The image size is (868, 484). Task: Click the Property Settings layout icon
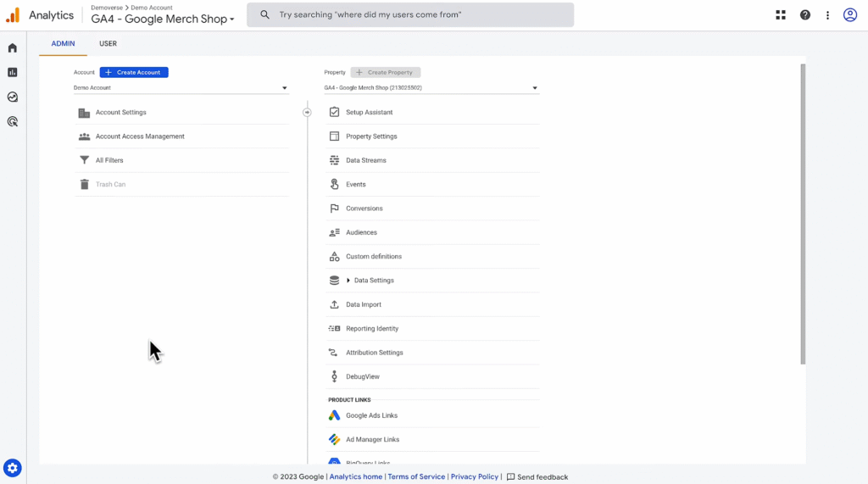tap(334, 136)
